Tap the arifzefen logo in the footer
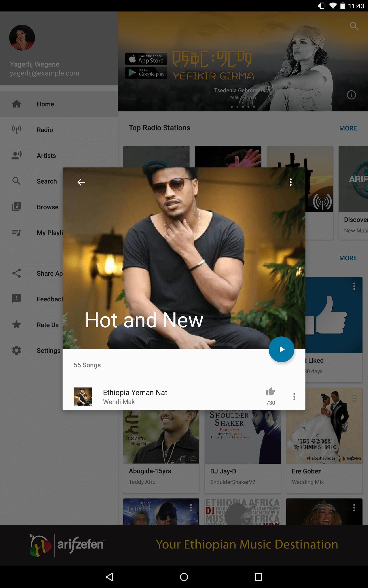Image resolution: width=368 pixels, height=588 pixels. pos(67,545)
